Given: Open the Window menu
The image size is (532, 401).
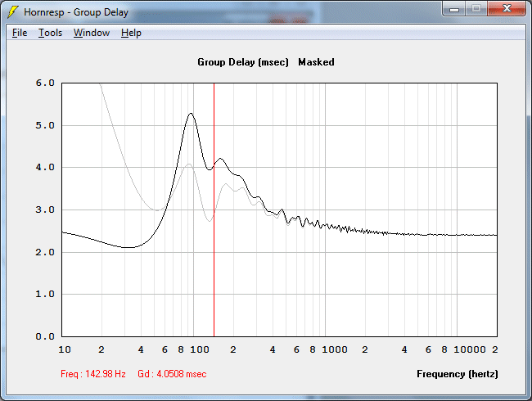Looking at the screenshot, I should click(x=92, y=33).
